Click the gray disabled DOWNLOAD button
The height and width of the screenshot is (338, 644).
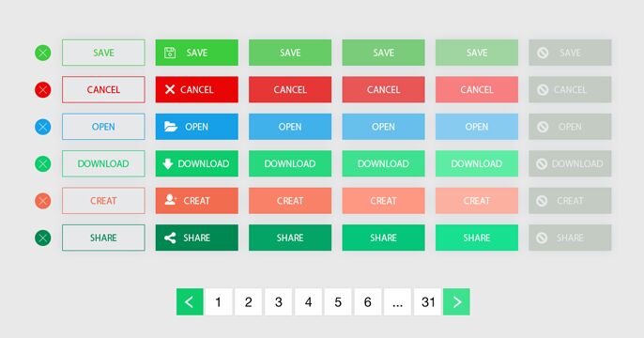(570, 163)
